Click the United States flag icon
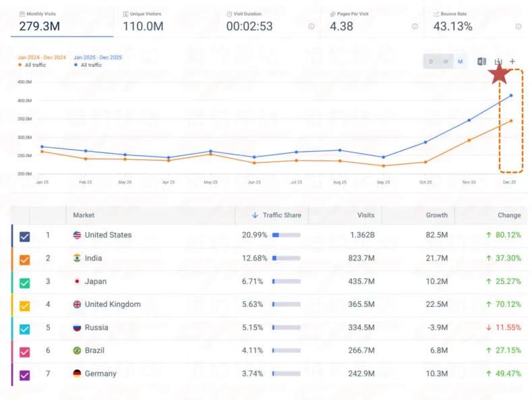 pyautogui.click(x=77, y=235)
